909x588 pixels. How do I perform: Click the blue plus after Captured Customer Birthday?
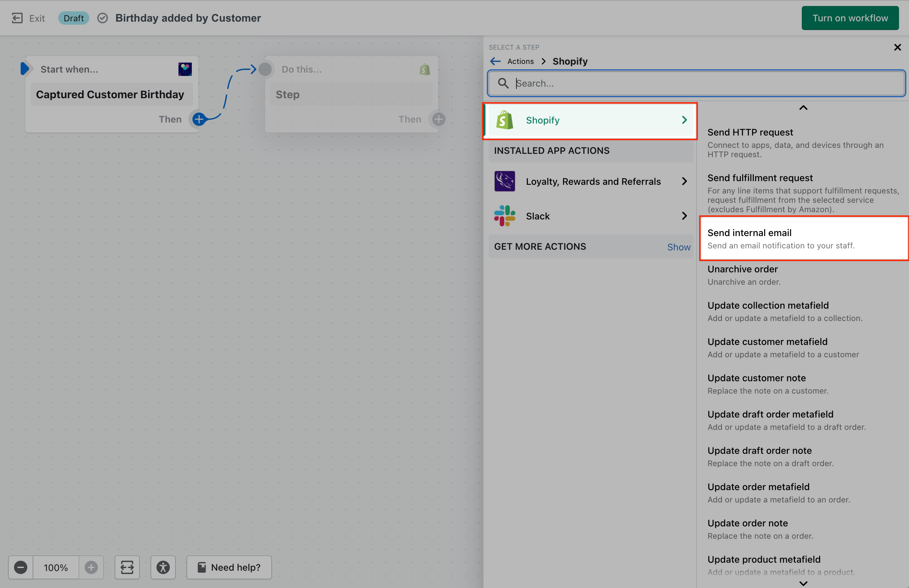tap(199, 119)
